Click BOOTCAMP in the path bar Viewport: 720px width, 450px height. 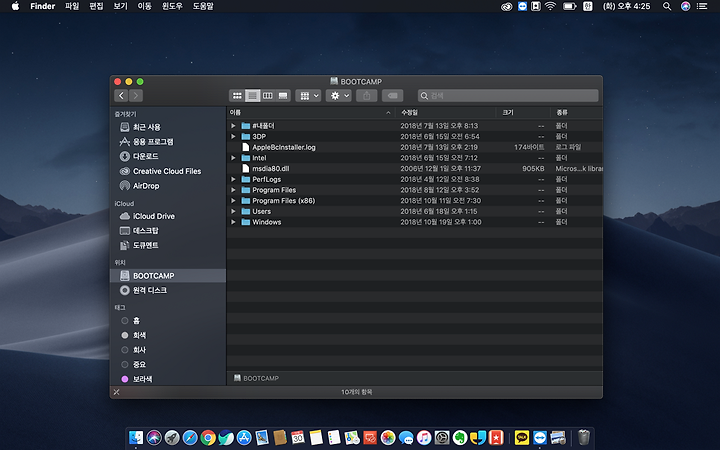tap(256, 378)
